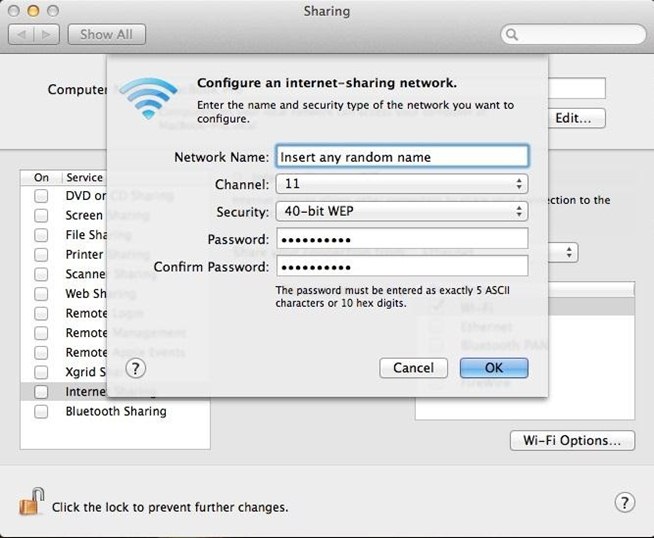Confirm network configuration with OK

pos(494,368)
